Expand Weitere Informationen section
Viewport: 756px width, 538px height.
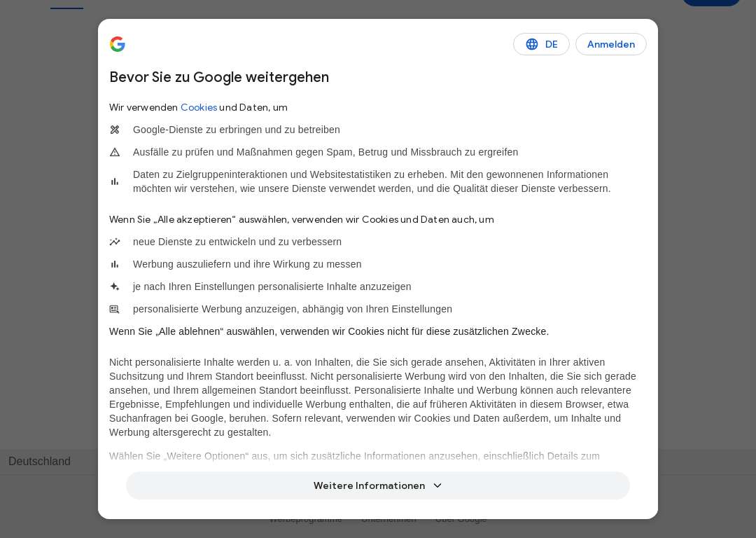tap(377, 485)
